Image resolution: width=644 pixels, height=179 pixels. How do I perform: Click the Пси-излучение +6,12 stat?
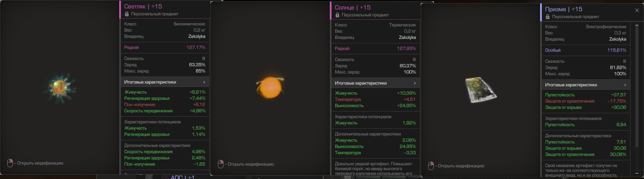(165, 105)
